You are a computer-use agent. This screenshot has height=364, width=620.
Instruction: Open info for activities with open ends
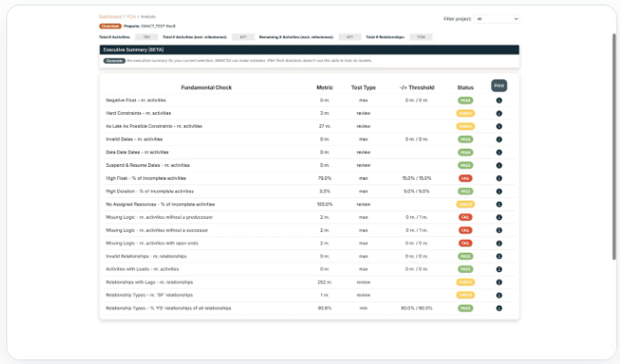[499, 244]
